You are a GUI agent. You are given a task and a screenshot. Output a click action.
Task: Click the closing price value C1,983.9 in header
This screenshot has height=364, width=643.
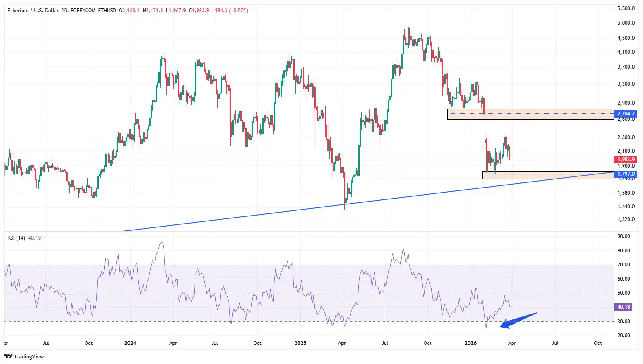(199, 11)
